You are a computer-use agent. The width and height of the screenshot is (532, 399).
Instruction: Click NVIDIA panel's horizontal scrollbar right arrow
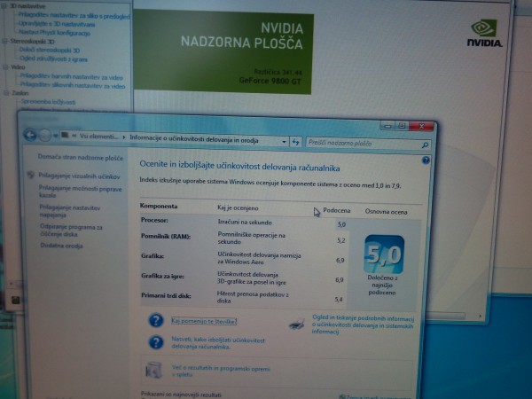pyautogui.click(x=480, y=316)
